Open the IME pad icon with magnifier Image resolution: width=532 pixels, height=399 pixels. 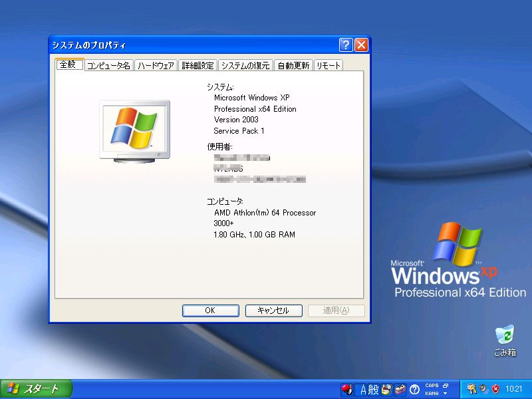tap(386, 390)
